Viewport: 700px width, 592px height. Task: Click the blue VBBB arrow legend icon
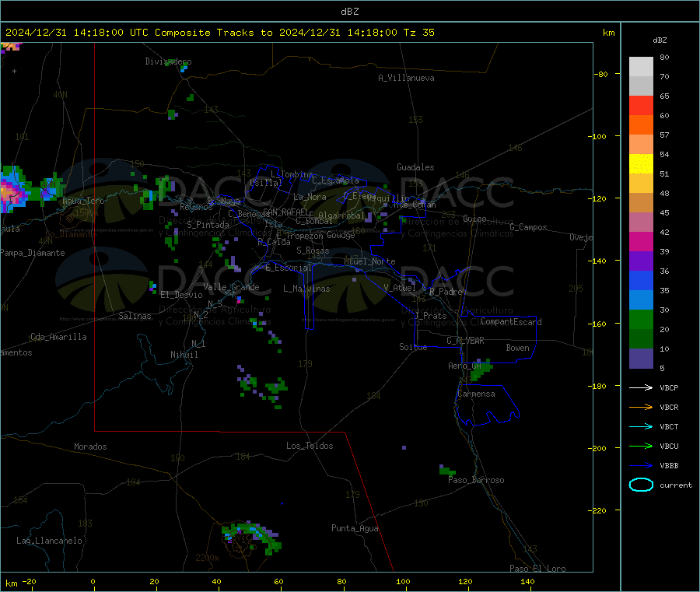click(x=641, y=466)
